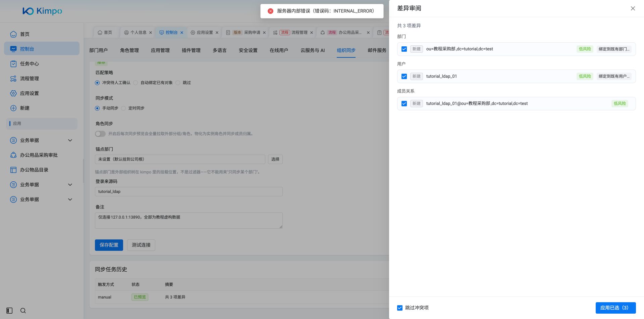Close the 采购申请 tab
644x319 pixels.
[x=264, y=33]
